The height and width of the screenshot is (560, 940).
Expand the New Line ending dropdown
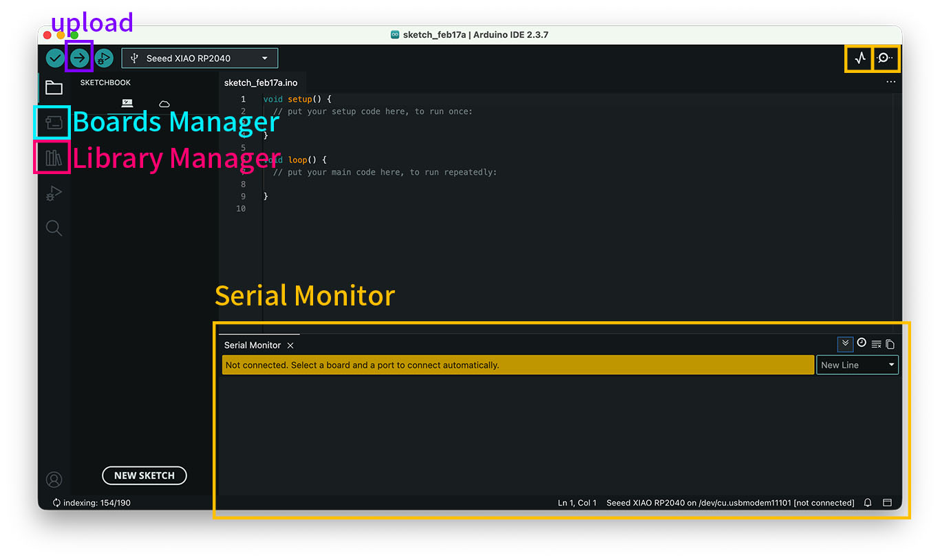(x=857, y=365)
